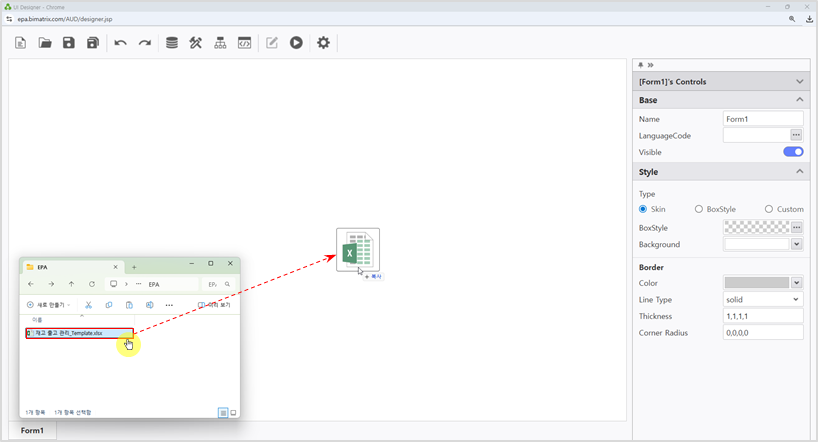Select the BoxStyle radio button
Screen dimensions: 818x442
(698, 209)
